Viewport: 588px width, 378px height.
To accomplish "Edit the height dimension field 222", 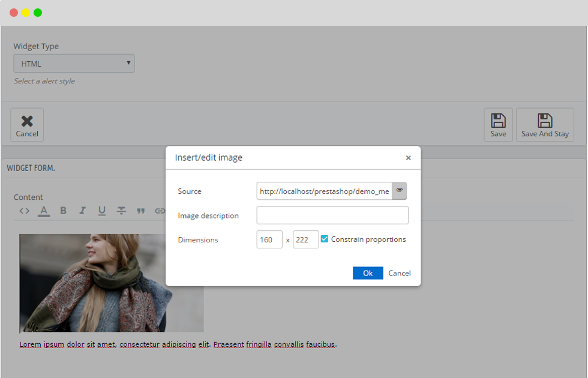I will 306,239.
